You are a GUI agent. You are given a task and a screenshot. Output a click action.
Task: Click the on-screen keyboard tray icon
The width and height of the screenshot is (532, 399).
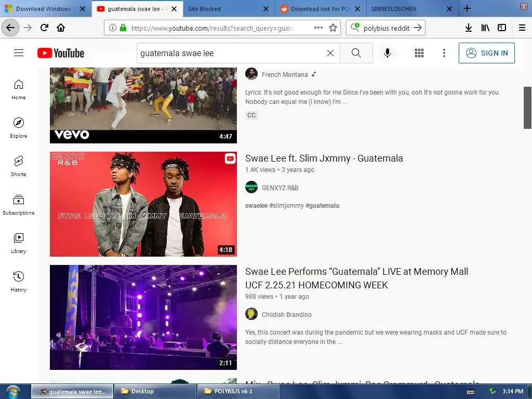point(471,392)
